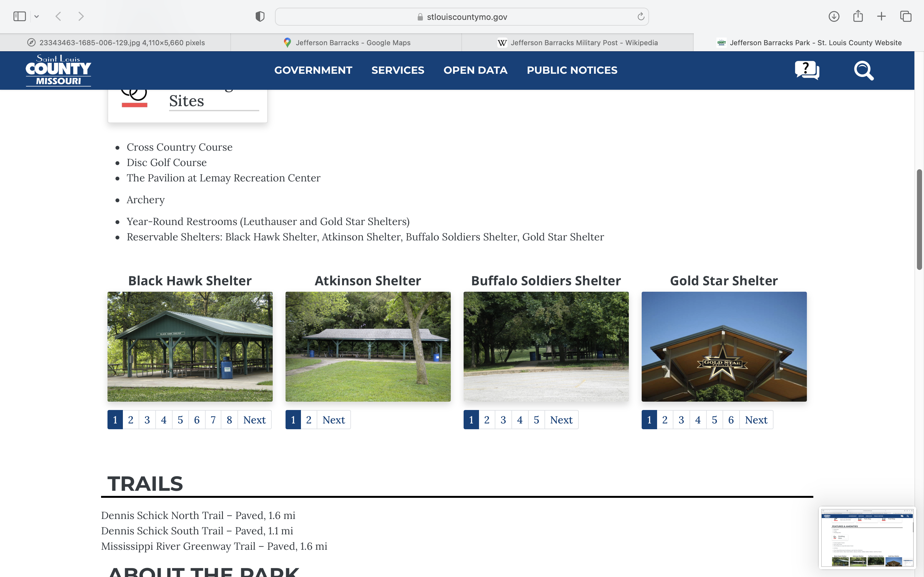Open the GOVERNMENT menu
This screenshot has height=577, width=924.
click(313, 70)
